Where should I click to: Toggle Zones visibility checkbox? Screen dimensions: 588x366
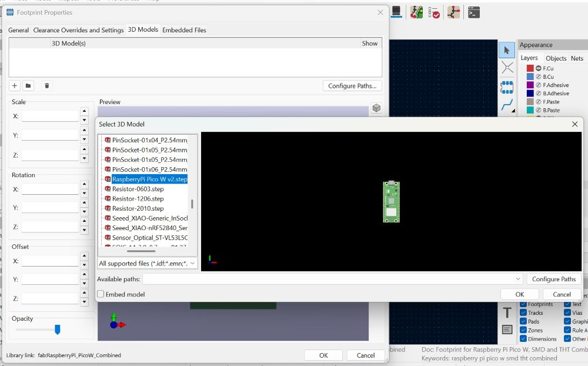(523, 330)
